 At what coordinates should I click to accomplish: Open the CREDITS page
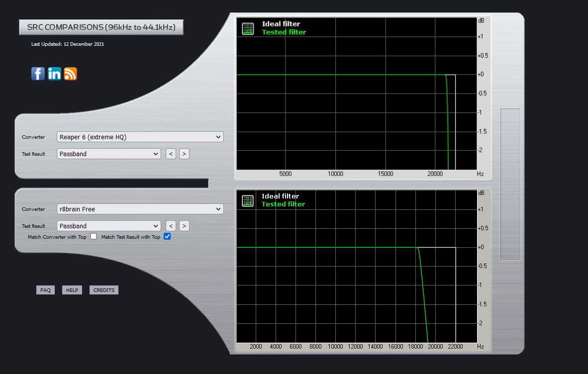tap(104, 290)
